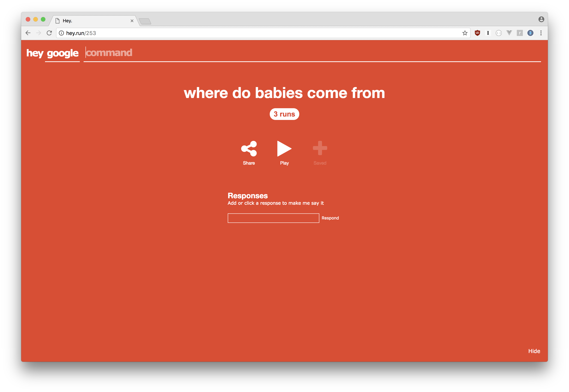Image resolution: width=569 pixels, height=392 pixels.
Task: Bookmark the page with the star icon
Action: click(x=465, y=33)
